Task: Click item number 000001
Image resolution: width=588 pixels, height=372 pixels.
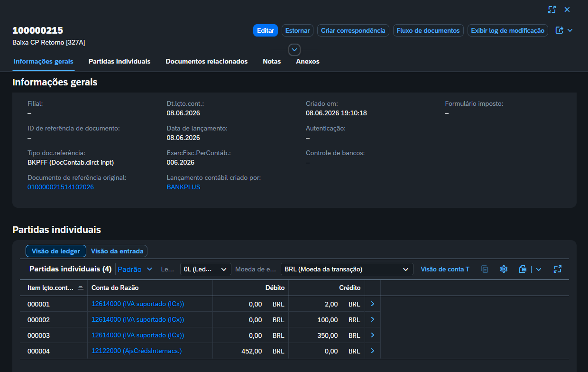Action: [38, 304]
